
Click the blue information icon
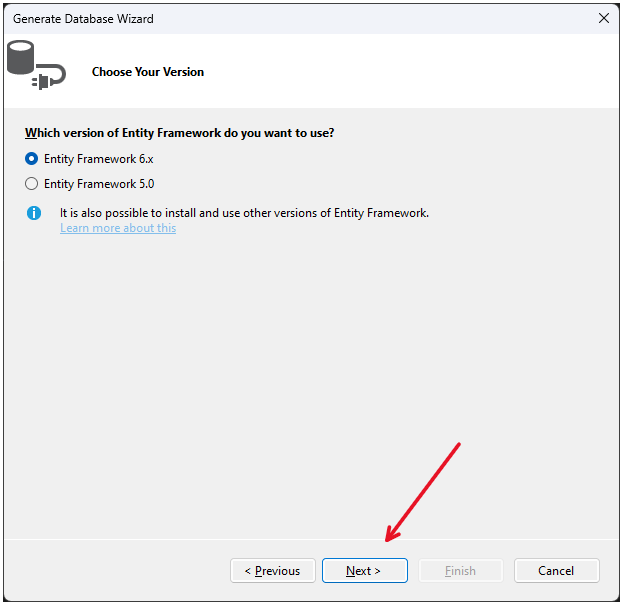[x=34, y=213]
